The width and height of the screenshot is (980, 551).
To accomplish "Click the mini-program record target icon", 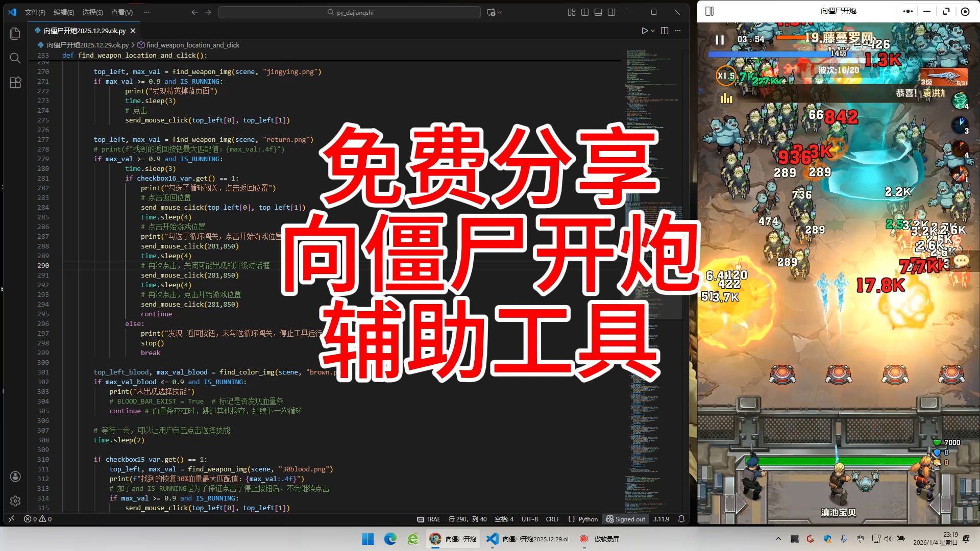I will click(x=965, y=11).
